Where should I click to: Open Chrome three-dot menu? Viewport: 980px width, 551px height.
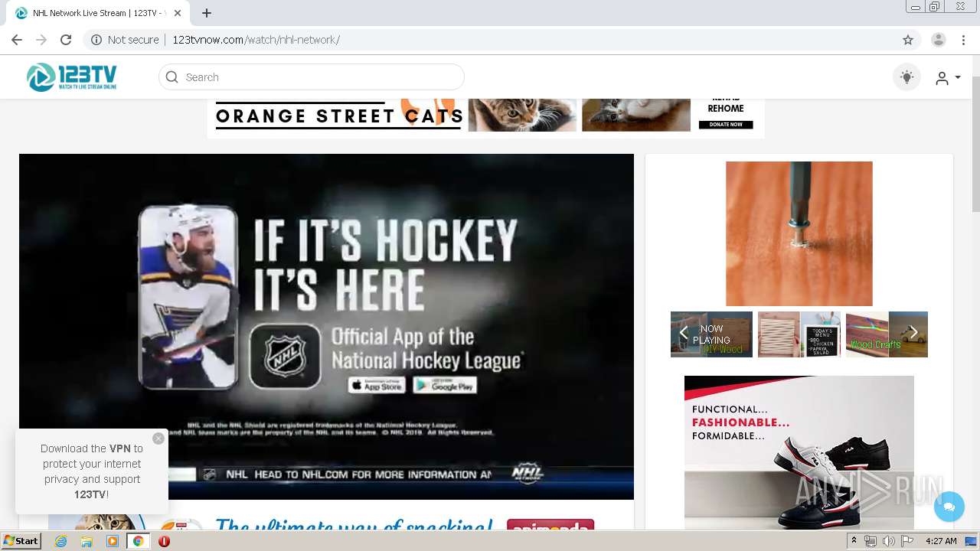coord(965,40)
